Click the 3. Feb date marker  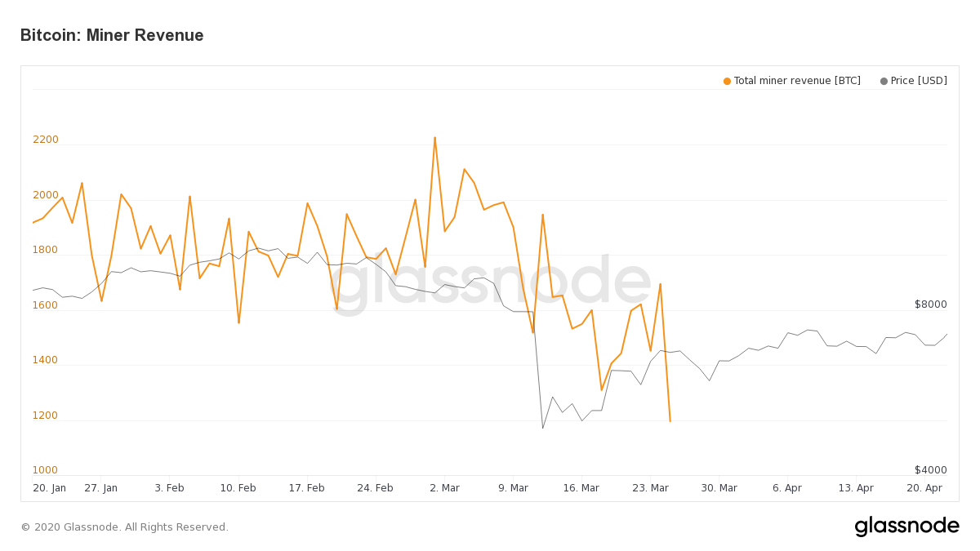(x=169, y=488)
